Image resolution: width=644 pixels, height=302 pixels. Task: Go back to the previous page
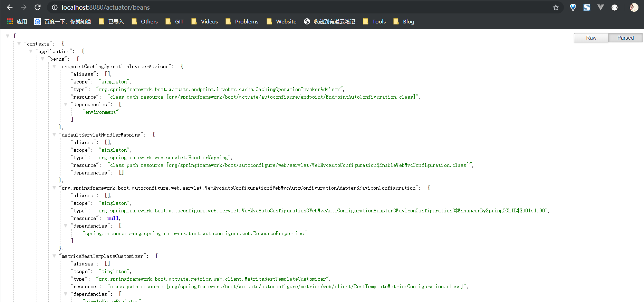pos(10,7)
